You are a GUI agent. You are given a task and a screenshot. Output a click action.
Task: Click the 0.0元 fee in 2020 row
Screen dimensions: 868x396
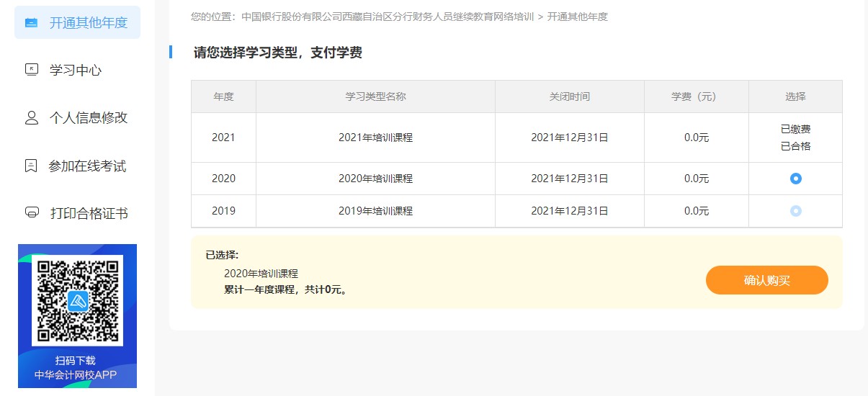[696, 179]
